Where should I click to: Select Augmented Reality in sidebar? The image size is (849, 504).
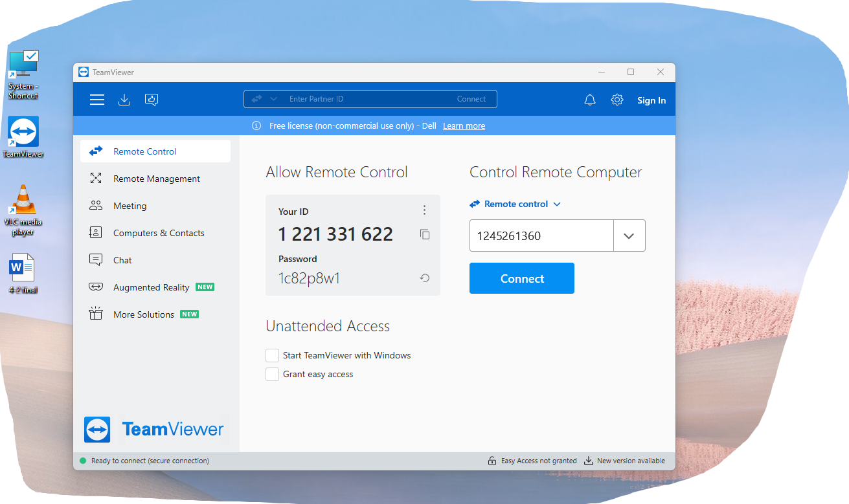pos(155,287)
